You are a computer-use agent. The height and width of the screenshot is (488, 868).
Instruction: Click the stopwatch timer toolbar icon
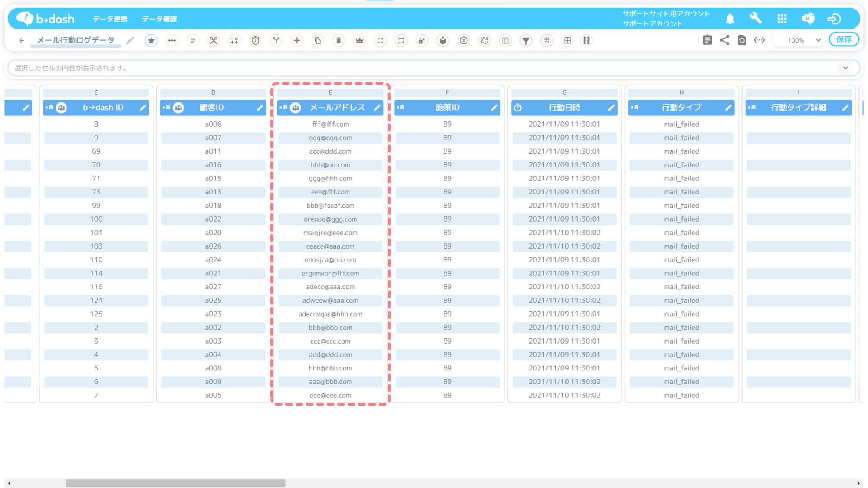255,40
